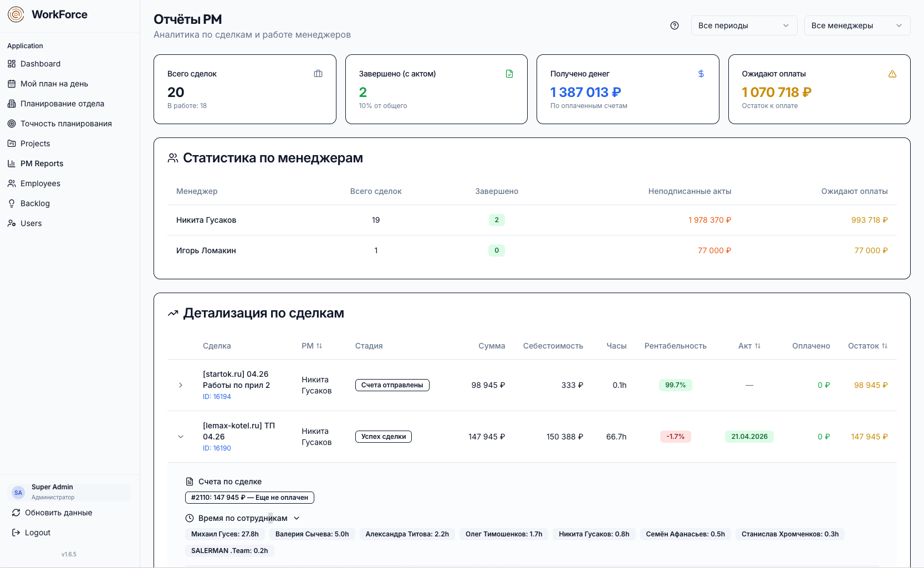Click the Обновить данные button
Screen dimensions: 924x568
(58, 513)
